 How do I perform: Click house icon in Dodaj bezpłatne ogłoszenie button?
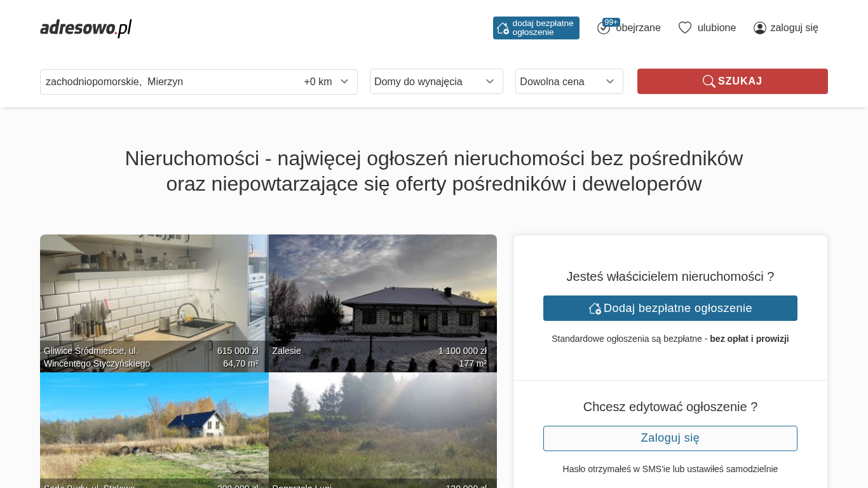pyautogui.click(x=595, y=308)
